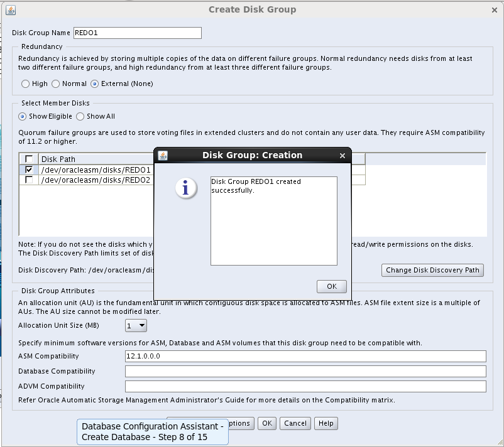The width and height of the screenshot is (504, 447).
Task: Close the Create Disk Group window
Action: 495,10
